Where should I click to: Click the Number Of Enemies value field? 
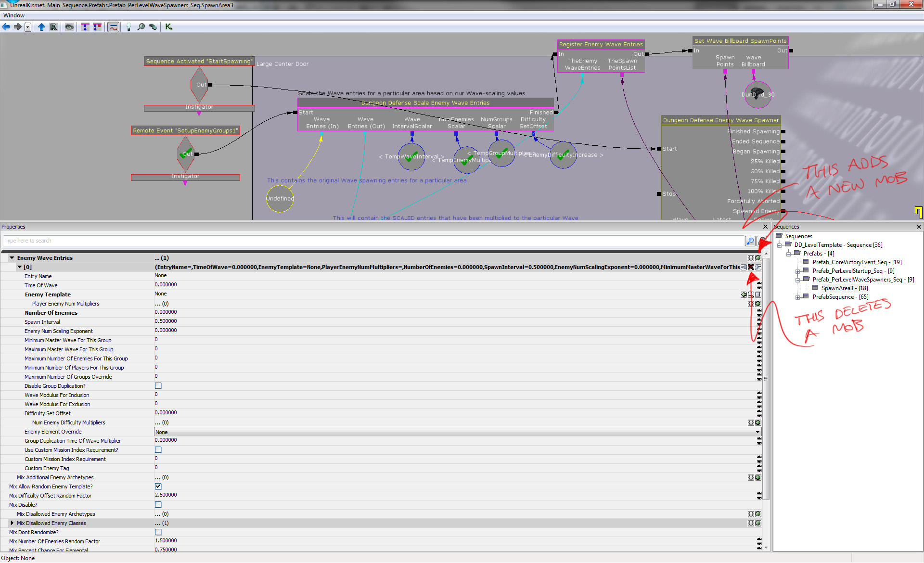(x=455, y=312)
